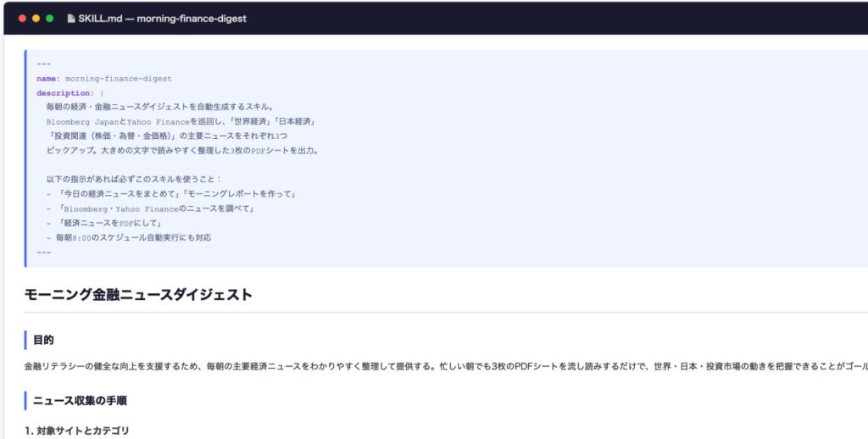Click the line ending with PDFシートを出力

coord(182,151)
